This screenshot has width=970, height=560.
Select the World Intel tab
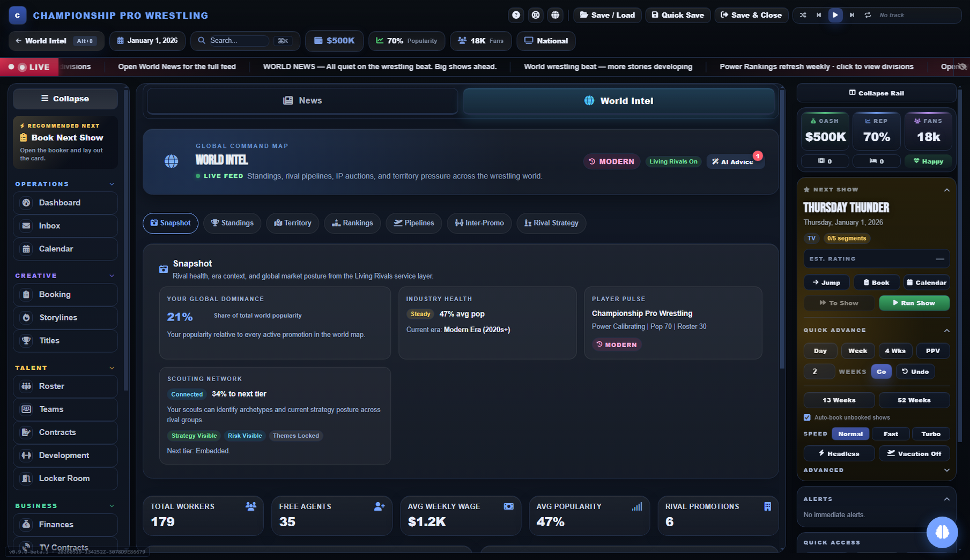coord(619,101)
